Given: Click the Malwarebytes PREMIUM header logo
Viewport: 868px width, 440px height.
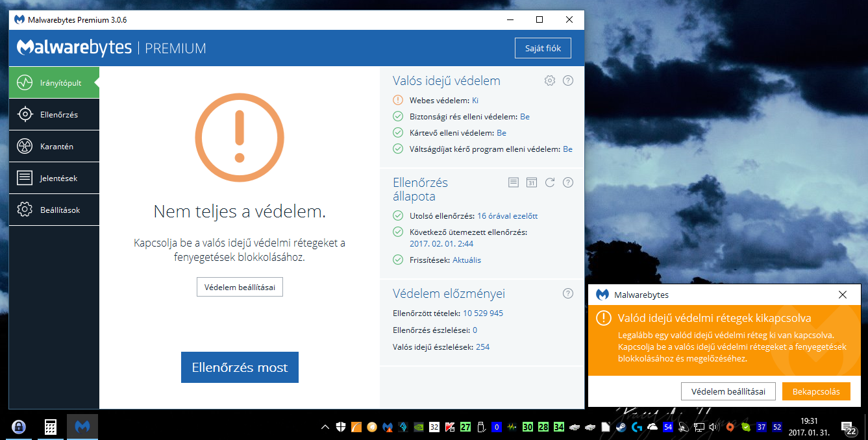Looking at the screenshot, I should (x=111, y=48).
